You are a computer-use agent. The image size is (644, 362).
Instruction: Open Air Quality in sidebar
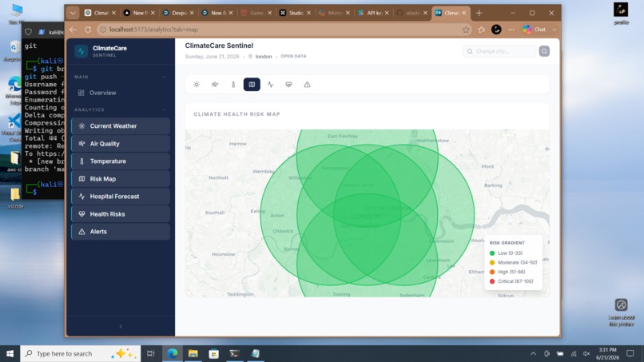pos(121,144)
